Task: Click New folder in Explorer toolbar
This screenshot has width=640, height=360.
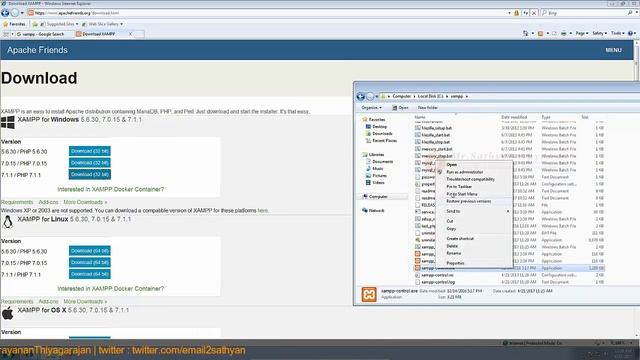Action: pyautogui.click(x=428, y=108)
